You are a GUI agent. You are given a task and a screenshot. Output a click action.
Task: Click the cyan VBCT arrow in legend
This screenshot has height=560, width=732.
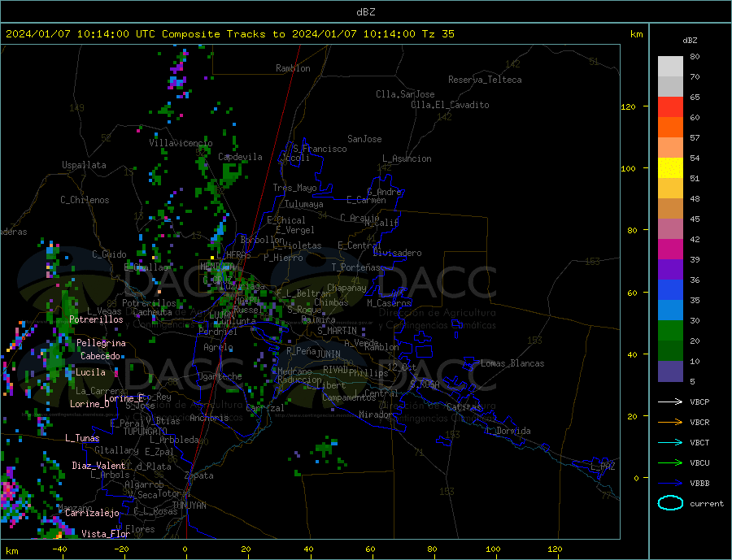point(670,442)
